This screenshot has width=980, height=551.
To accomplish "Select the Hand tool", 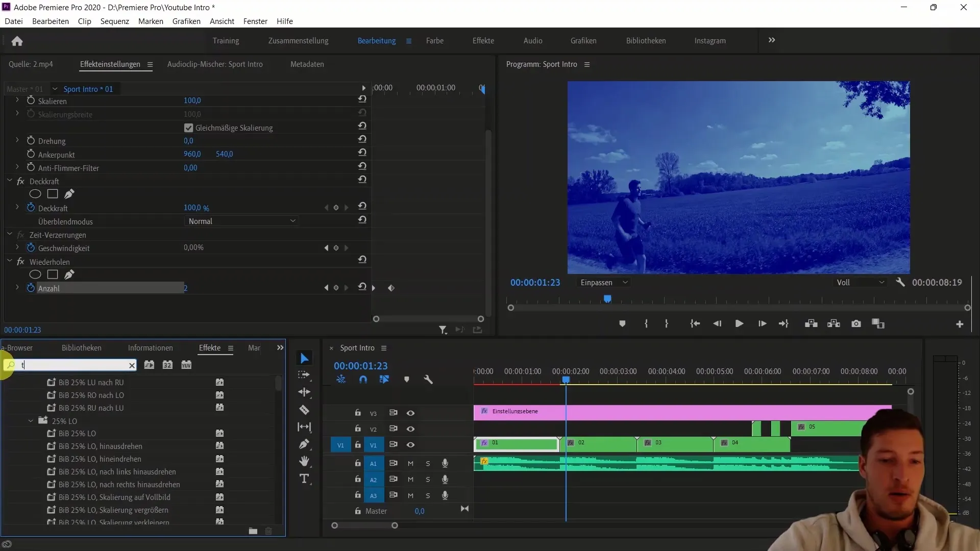I will [x=304, y=461].
